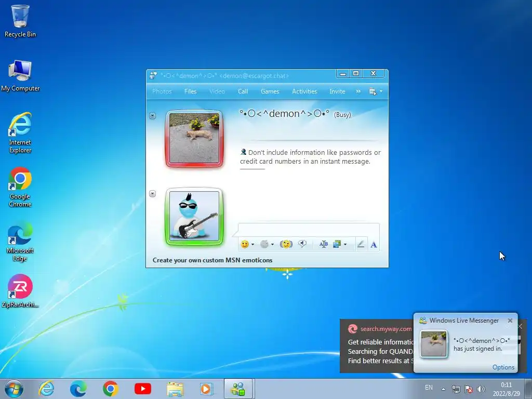Close the search.myway.com notification
The width and height of the screenshot is (532, 399).
pos(521,326)
